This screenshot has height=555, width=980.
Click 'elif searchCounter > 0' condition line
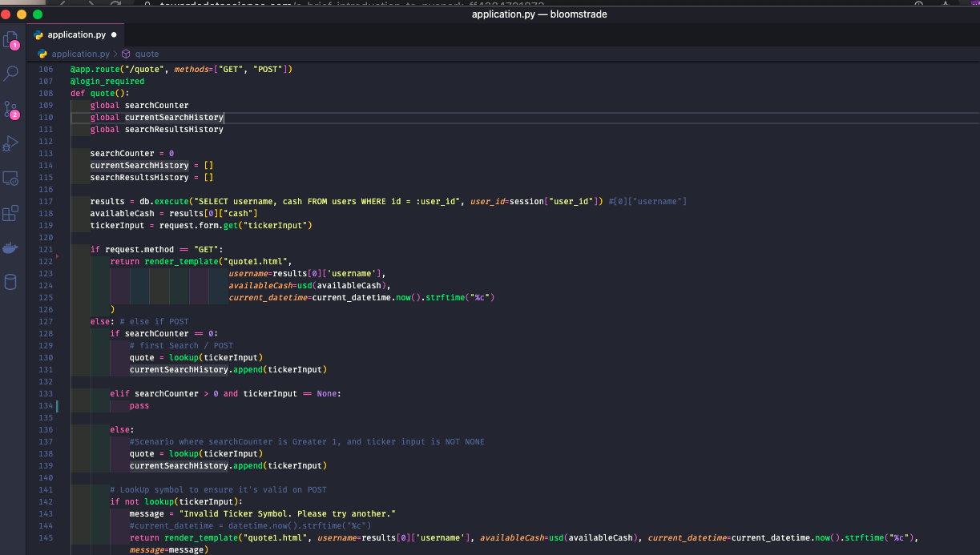(x=226, y=394)
